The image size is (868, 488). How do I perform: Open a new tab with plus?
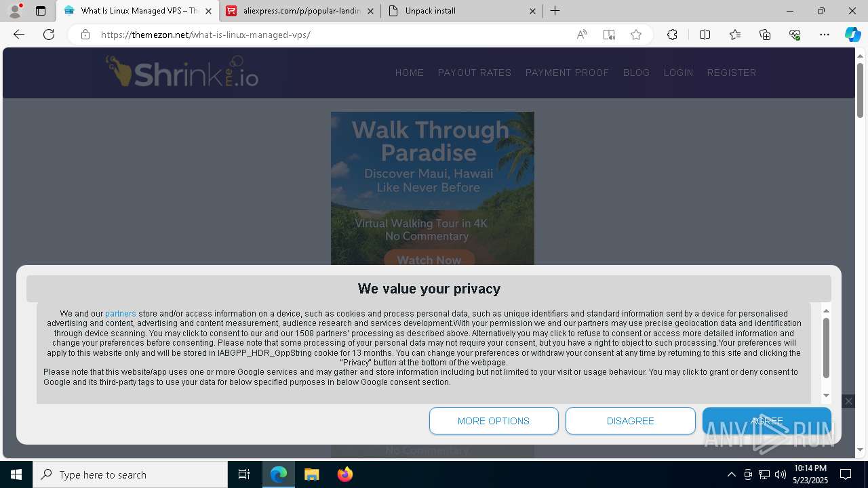[x=555, y=11]
